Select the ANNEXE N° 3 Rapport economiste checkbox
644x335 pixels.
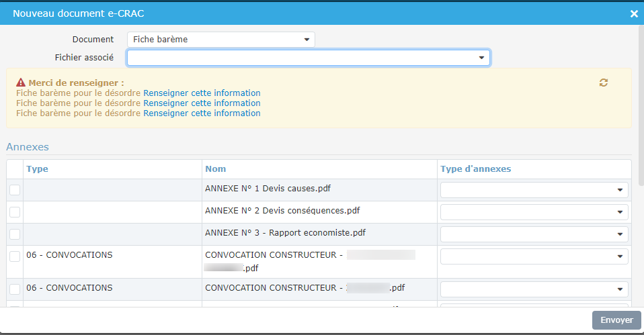15,234
